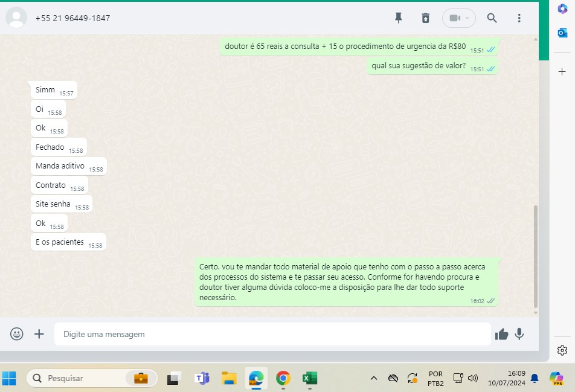The height and width of the screenshot is (392, 575).
Task: Open the chat's three-dot menu
Action: (x=519, y=18)
